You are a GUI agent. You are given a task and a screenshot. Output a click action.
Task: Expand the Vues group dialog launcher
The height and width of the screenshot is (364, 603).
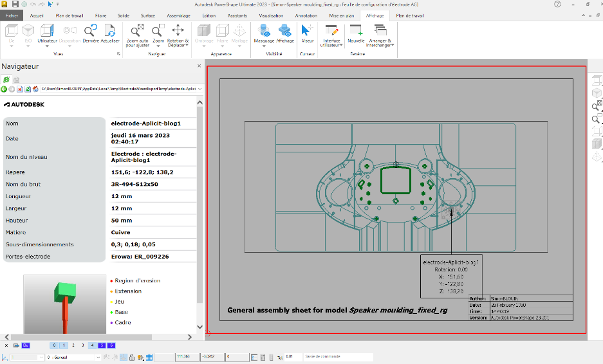(x=118, y=54)
